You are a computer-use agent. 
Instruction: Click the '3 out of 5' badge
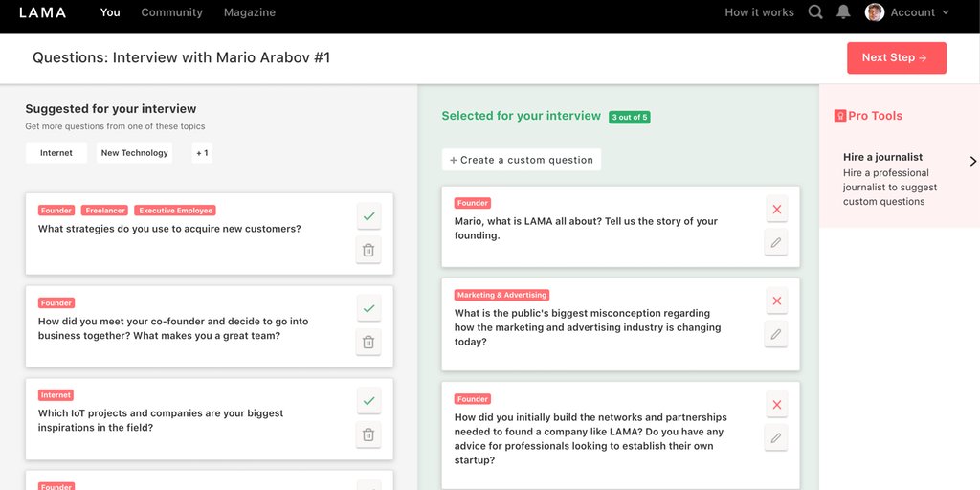pyautogui.click(x=630, y=117)
